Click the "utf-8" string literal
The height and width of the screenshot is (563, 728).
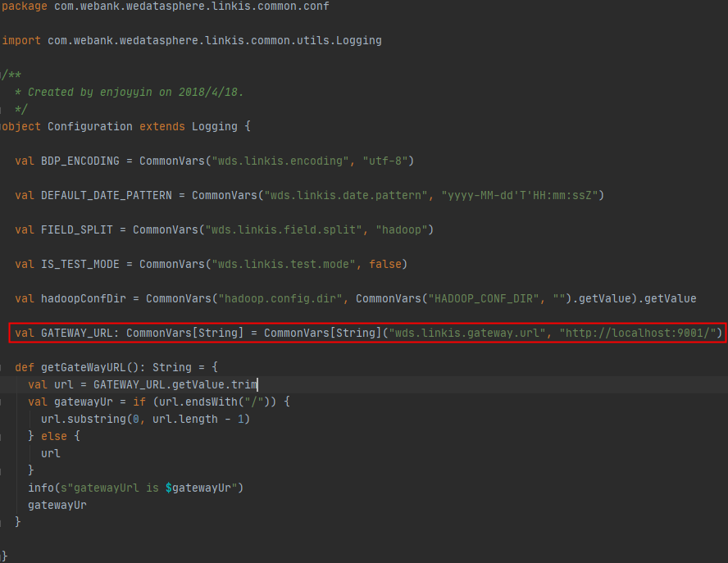384,161
